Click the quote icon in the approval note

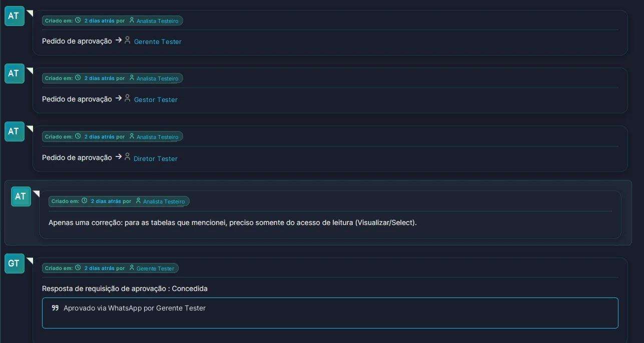click(x=55, y=308)
